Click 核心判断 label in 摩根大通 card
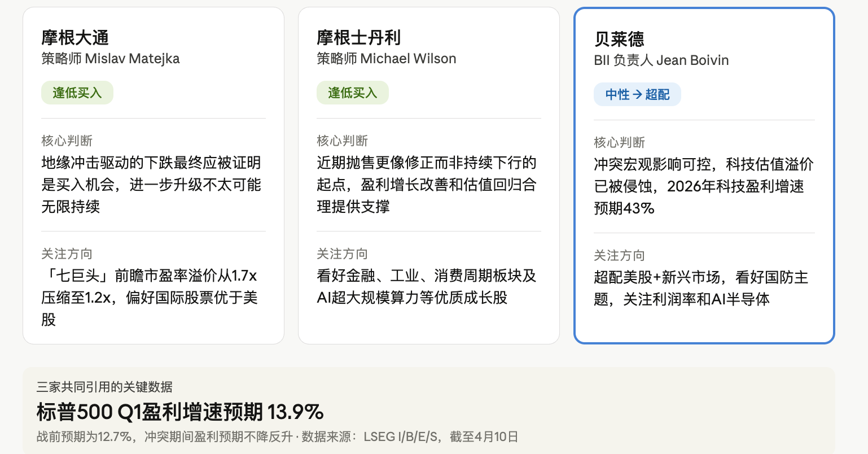Viewport: 868px width, 454px height. [67, 141]
